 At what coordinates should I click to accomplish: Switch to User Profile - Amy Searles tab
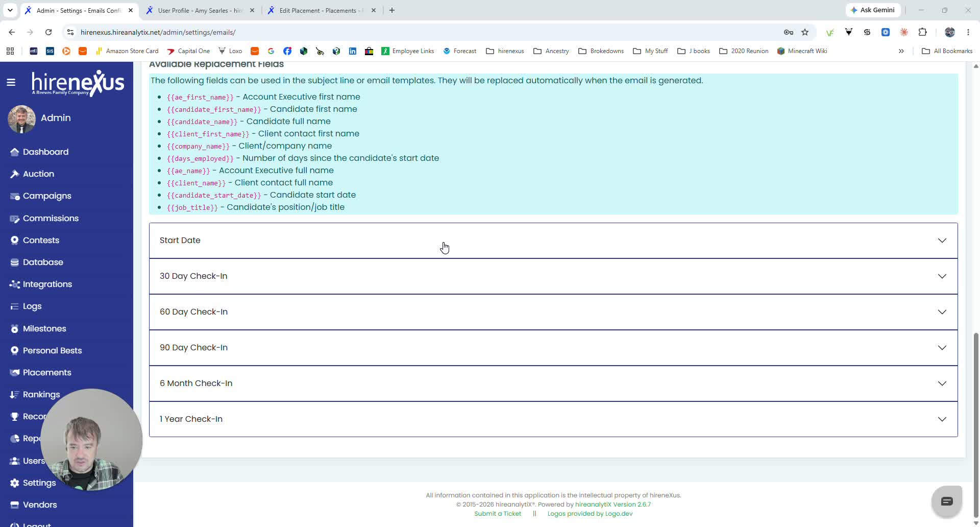click(x=200, y=10)
